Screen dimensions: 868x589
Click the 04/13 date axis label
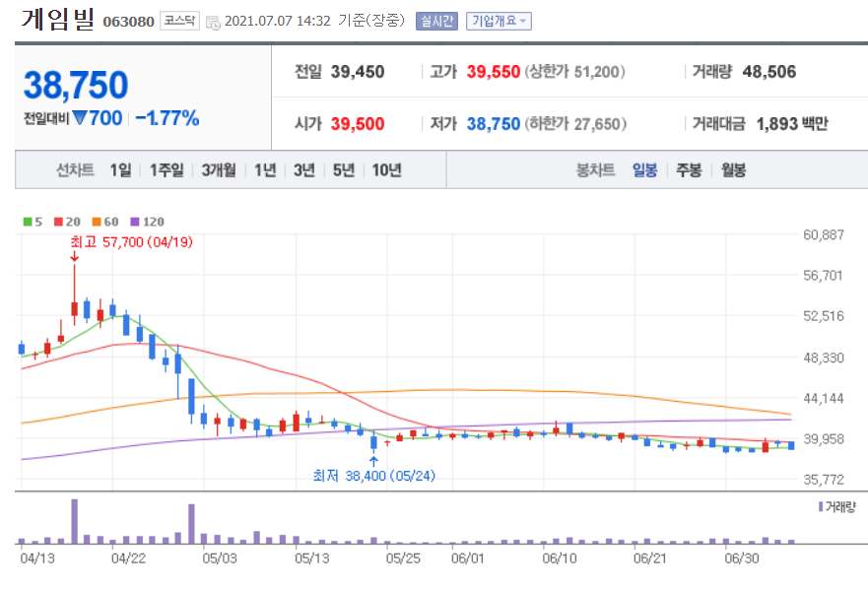[x=37, y=558]
